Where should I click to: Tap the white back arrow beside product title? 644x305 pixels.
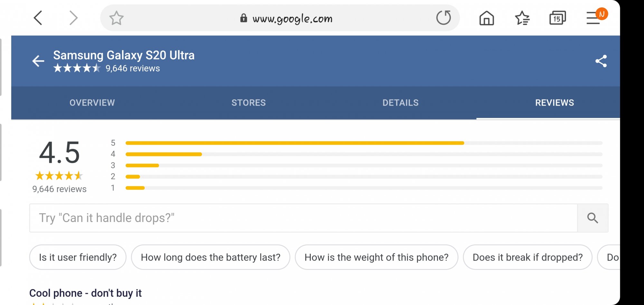tap(38, 61)
